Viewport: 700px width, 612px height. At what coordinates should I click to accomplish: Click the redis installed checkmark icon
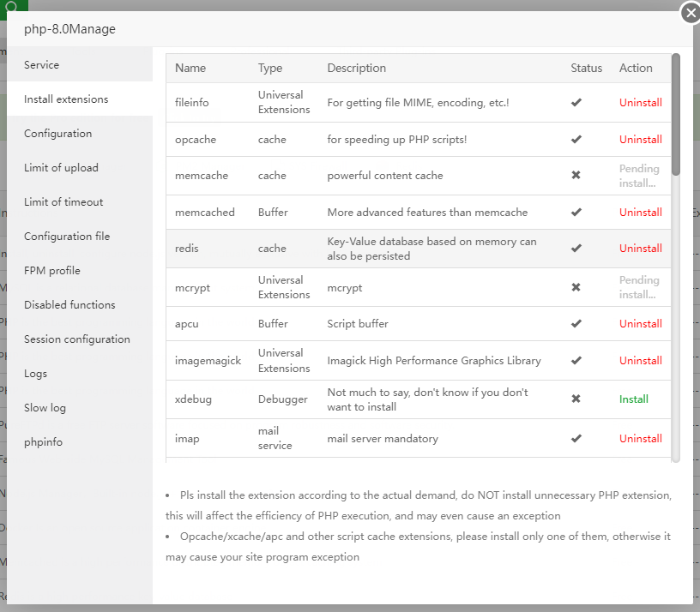pos(576,249)
